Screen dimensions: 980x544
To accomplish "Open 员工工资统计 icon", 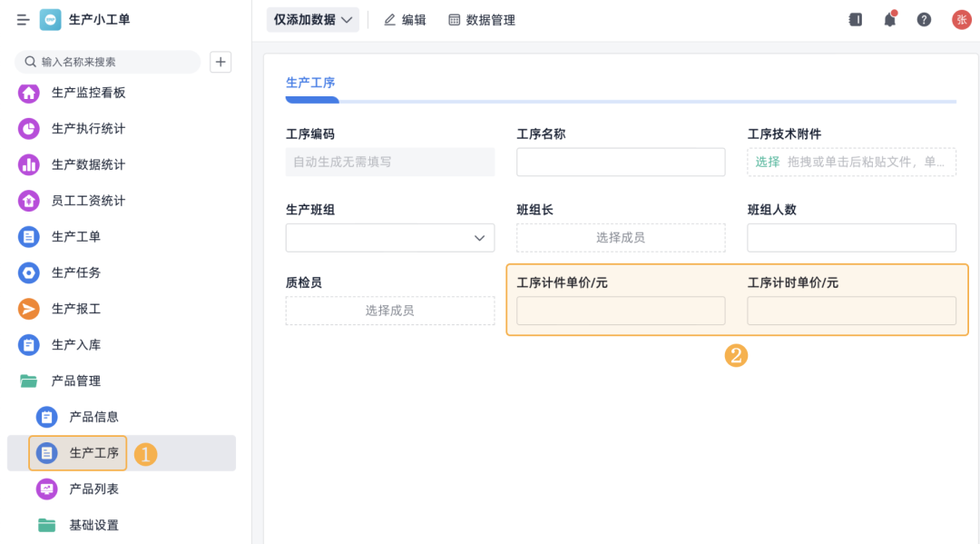I will pos(29,201).
